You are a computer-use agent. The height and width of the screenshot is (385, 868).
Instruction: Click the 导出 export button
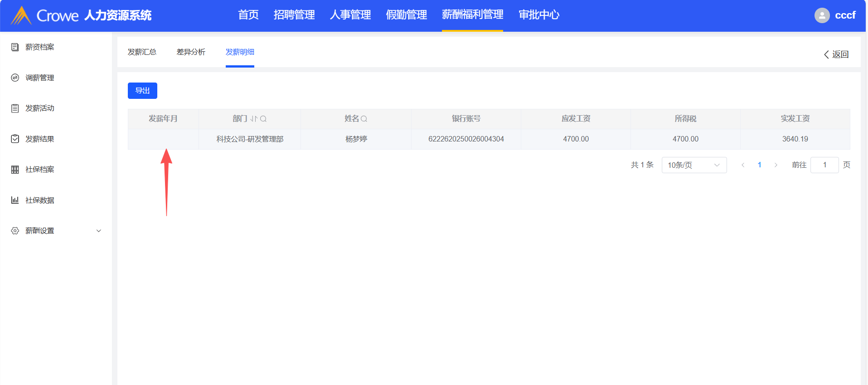coord(142,91)
